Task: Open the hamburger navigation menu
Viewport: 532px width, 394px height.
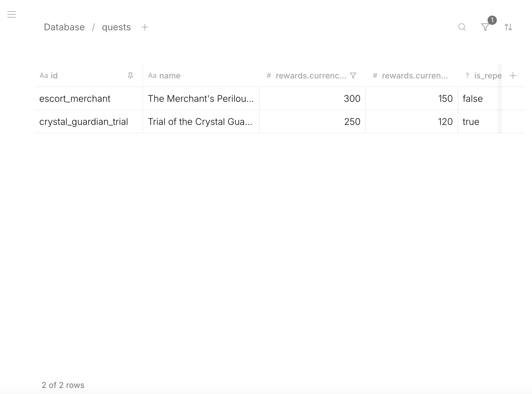Action: tap(12, 14)
